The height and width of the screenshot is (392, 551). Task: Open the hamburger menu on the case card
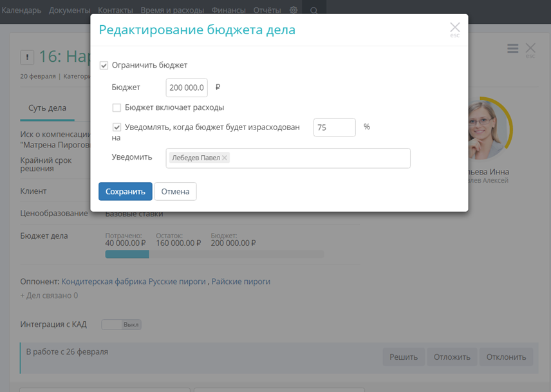[x=512, y=49]
